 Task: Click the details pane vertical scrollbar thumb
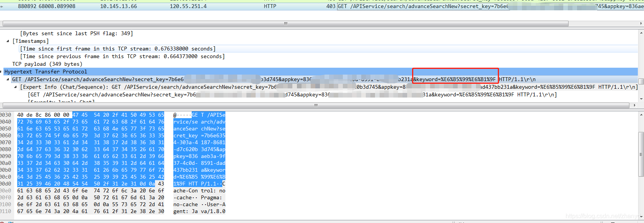pyautogui.click(x=641, y=81)
